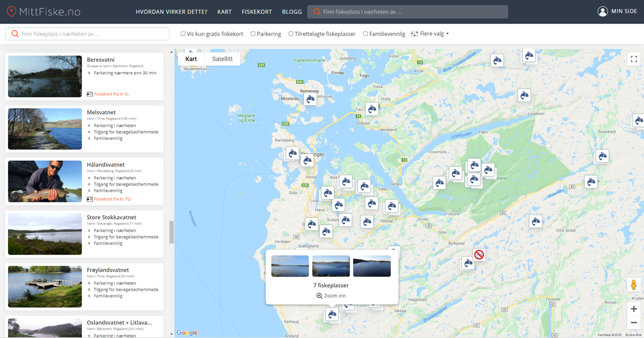Click the fish marker near Byrkjedal
This screenshot has height=338, width=644.
click(468, 263)
